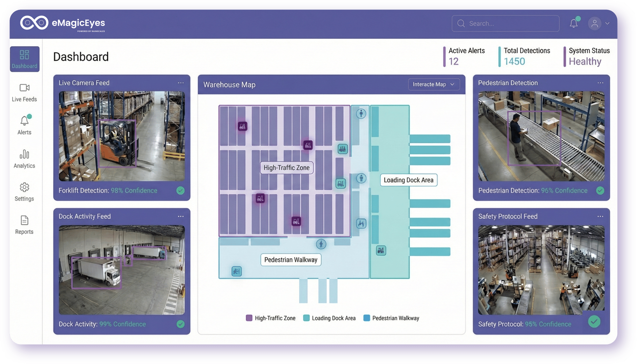Toggle the Pedestrian Detection confirmation checkmark
The image size is (637, 364).
click(600, 191)
